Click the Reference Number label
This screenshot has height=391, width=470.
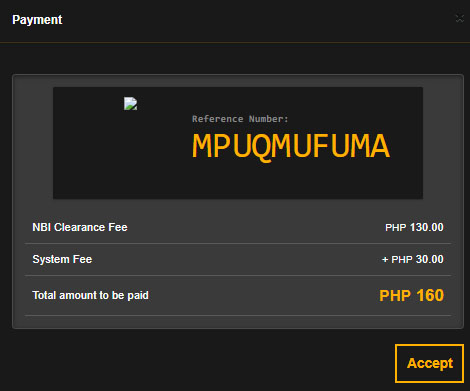240,119
